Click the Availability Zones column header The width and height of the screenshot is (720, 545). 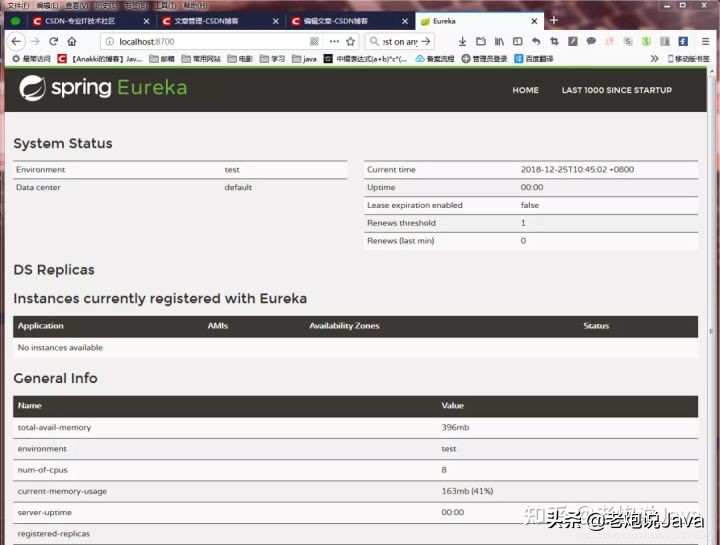[344, 326]
